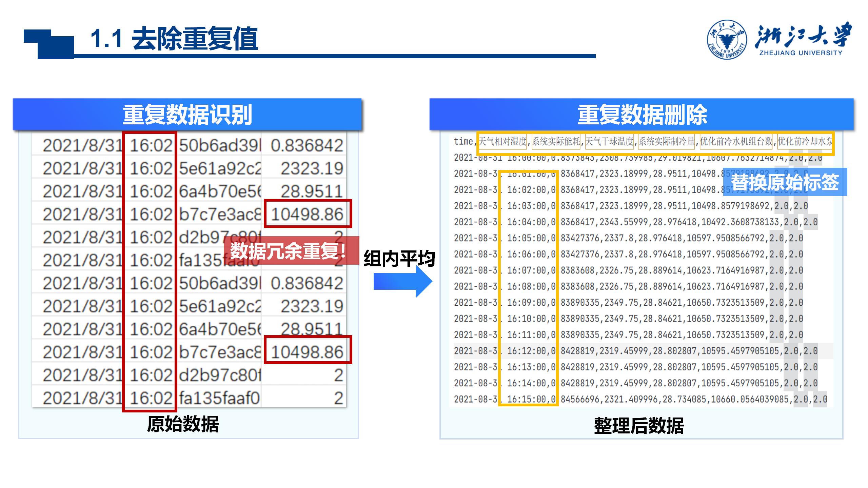Click the lower red-boxed 10498.86 value
Screen dimensions: 868x488
[x=307, y=351]
